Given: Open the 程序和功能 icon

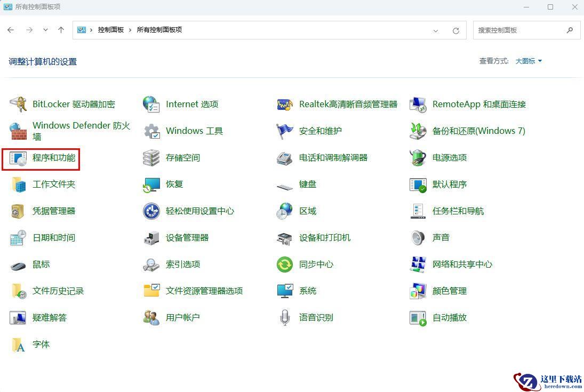Looking at the screenshot, I should tap(19, 158).
